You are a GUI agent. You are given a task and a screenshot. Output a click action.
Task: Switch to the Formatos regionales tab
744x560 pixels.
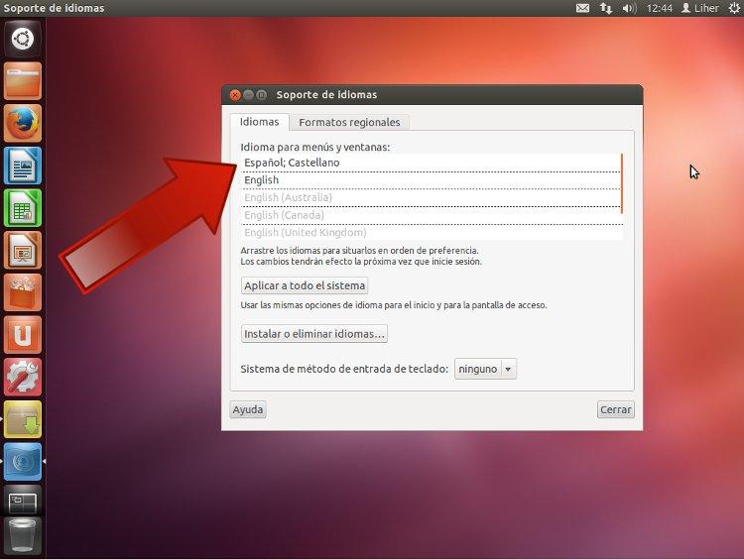pyautogui.click(x=349, y=122)
